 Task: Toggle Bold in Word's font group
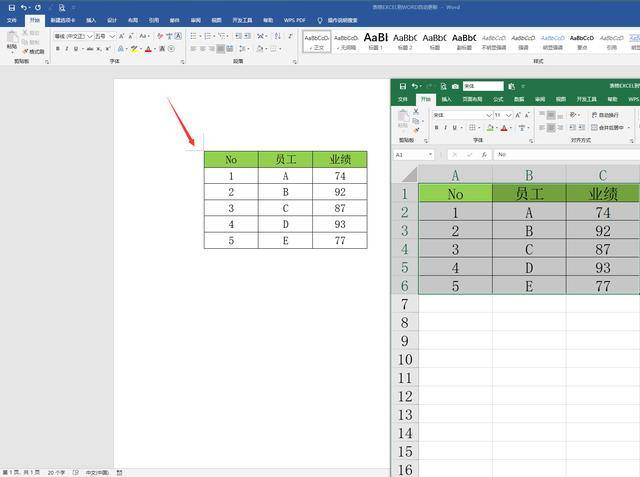tap(58, 48)
